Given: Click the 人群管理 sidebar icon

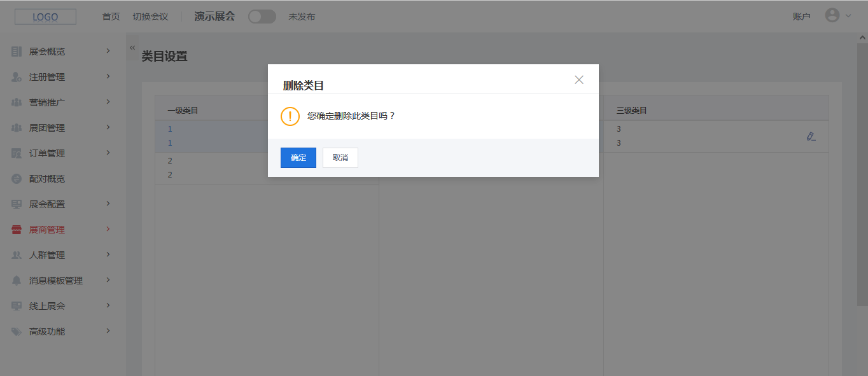Looking at the screenshot, I should coord(17,255).
